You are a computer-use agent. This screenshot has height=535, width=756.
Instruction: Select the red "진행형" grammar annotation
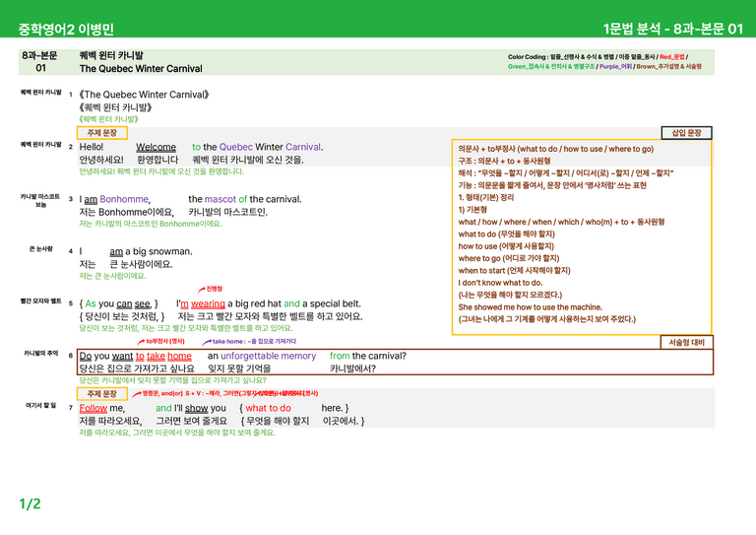[215, 289]
